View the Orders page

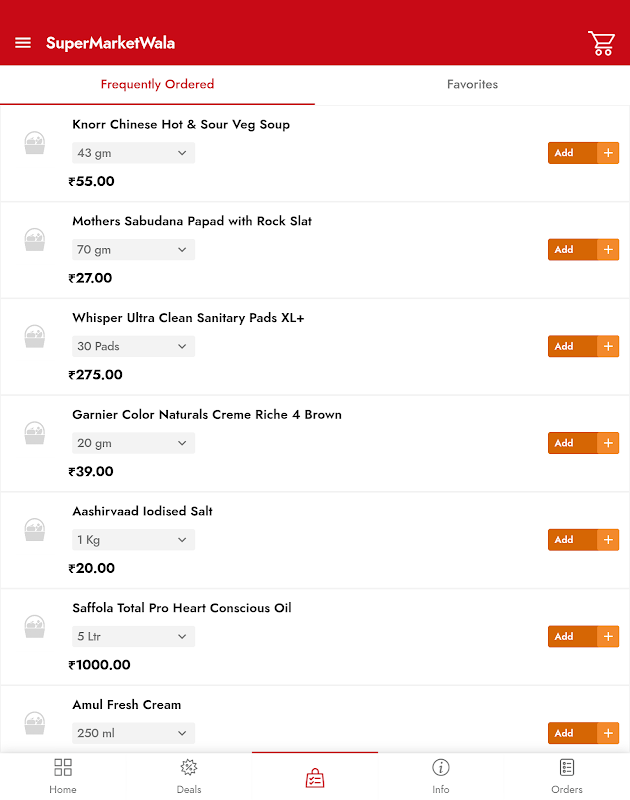pos(567,775)
